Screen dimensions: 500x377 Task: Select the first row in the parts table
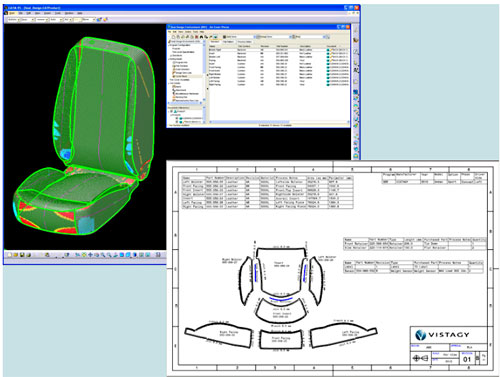(x=278, y=50)
